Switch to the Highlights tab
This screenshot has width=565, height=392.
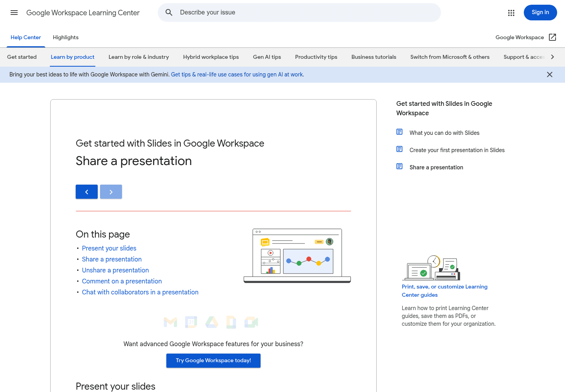(x=66, y=37)
